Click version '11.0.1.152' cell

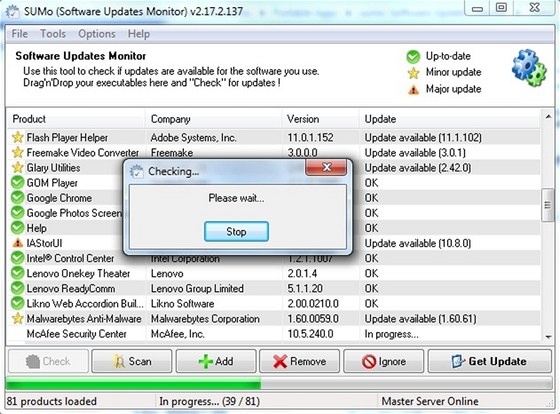coord(310,138)
